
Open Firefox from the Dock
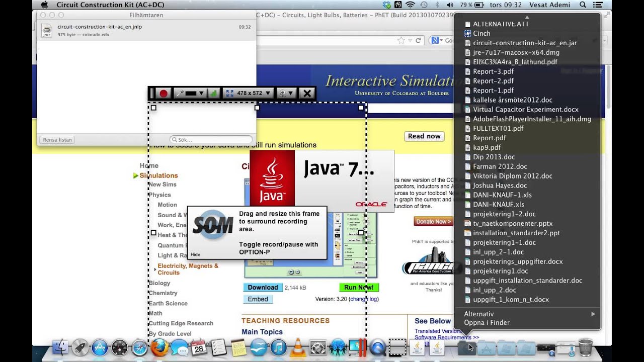tap(159, 347)
